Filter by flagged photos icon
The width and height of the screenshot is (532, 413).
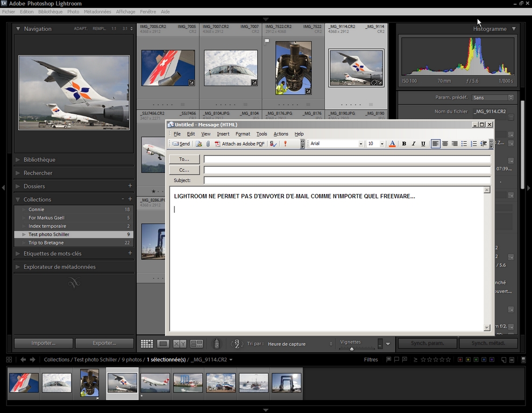(x=388, y=359)
